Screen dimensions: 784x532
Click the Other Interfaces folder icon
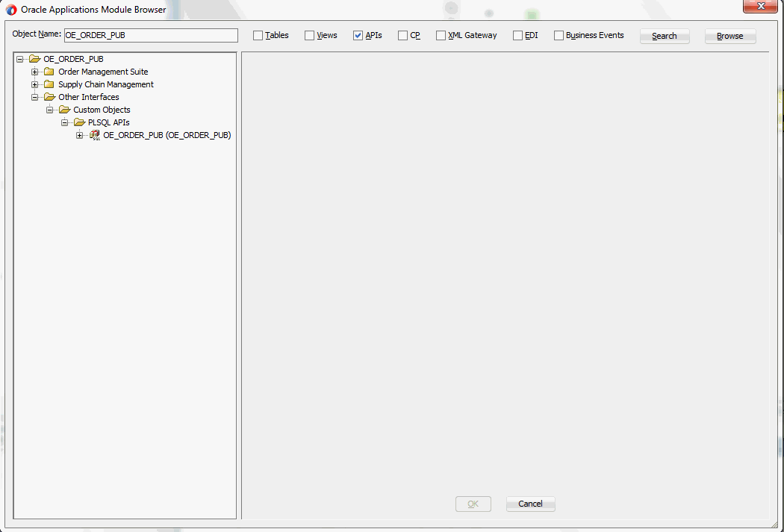pyautogui.click(x=49, y=97)
